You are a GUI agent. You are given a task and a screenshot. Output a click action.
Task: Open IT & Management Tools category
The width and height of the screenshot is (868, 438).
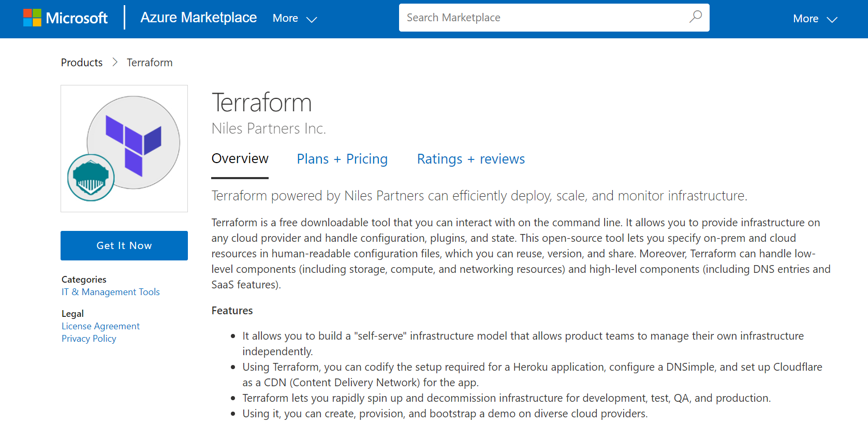[x=111, y=292]
